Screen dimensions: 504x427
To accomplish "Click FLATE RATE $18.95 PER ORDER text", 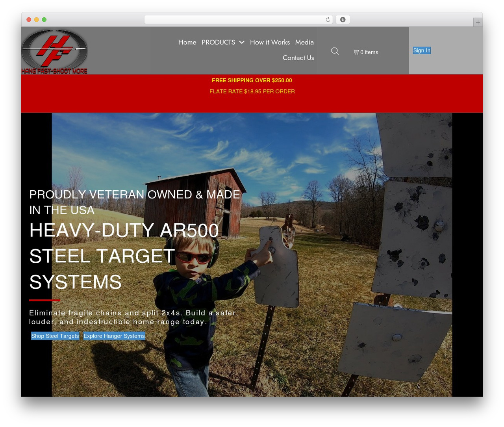I will 252,91.
